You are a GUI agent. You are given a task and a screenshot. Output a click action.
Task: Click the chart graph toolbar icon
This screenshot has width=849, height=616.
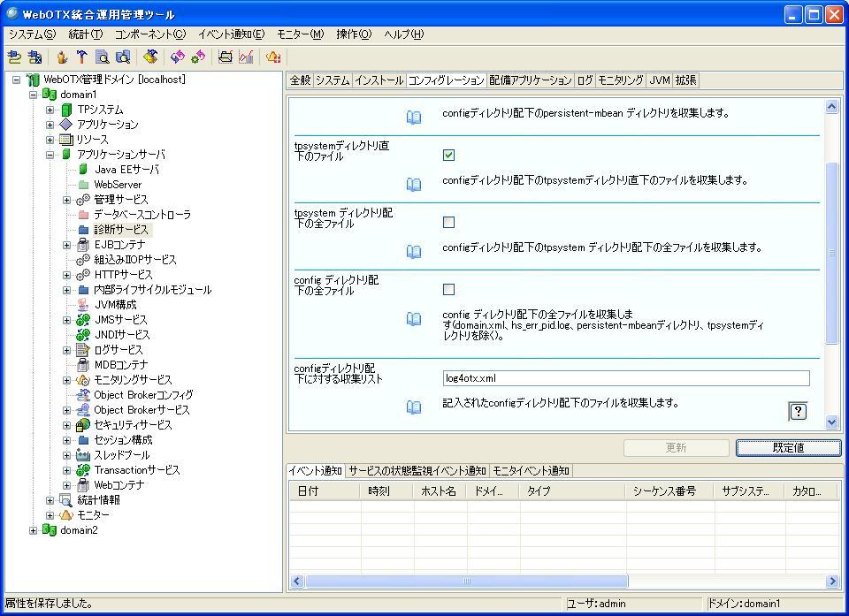(x=246, y=57)
